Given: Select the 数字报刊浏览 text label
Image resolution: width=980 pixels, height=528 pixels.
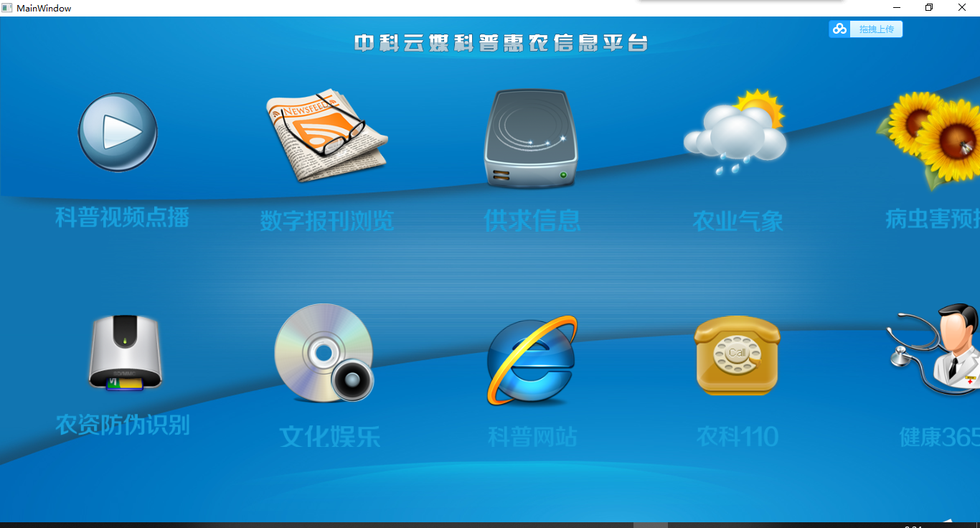Looking at the screenshot, I should [x=327, y=221].
